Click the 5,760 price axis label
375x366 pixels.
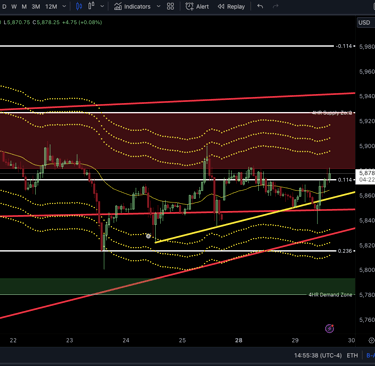367,320
